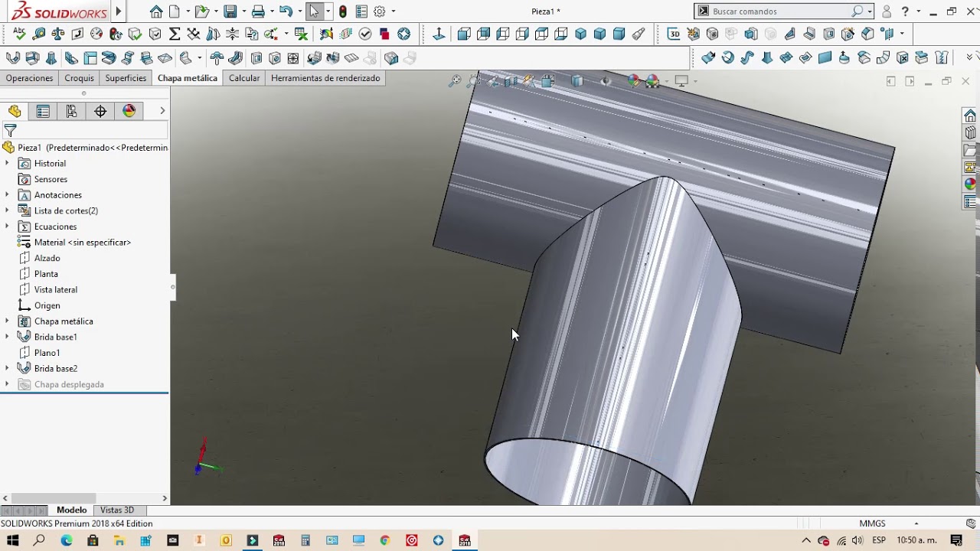The width and height of the screenshot is (980, 551).
Task: Toggle the Select cursor tool
Action: [314, 11]
